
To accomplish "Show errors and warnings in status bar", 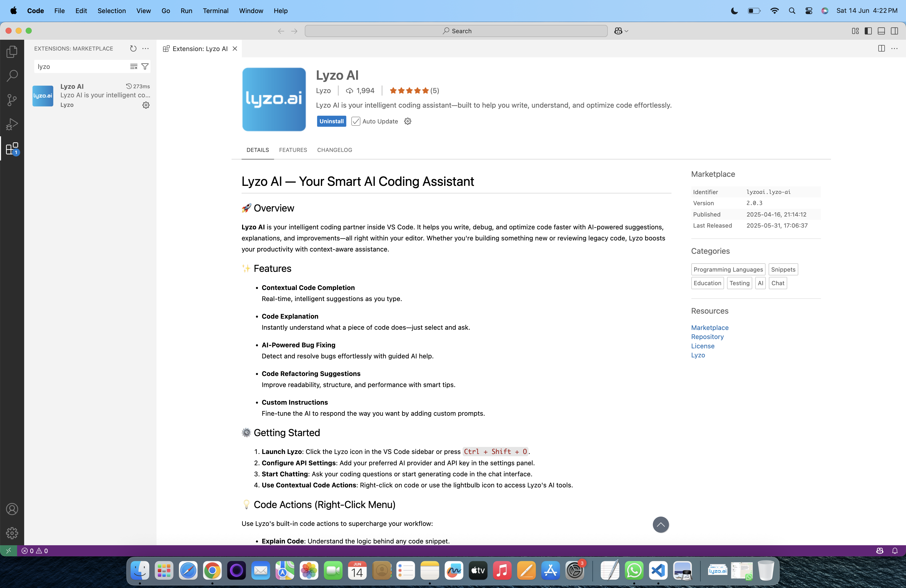I will (x=35, y=551).
